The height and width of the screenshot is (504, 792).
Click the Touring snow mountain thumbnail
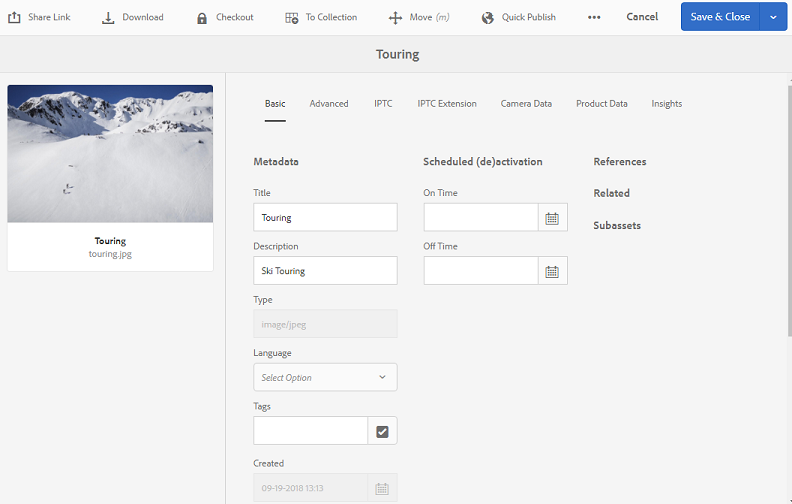point(110,153)
